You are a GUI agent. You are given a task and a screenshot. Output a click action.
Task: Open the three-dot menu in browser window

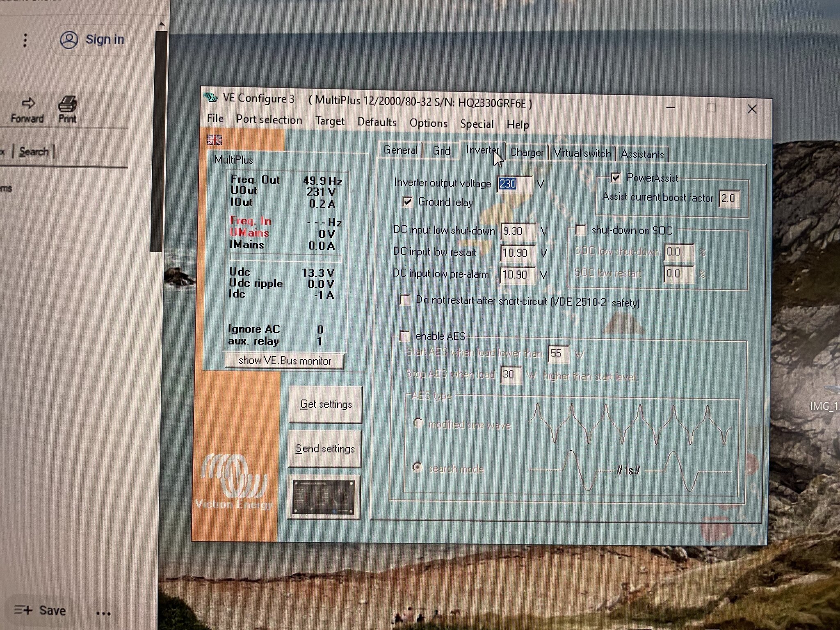click(25, 40)
